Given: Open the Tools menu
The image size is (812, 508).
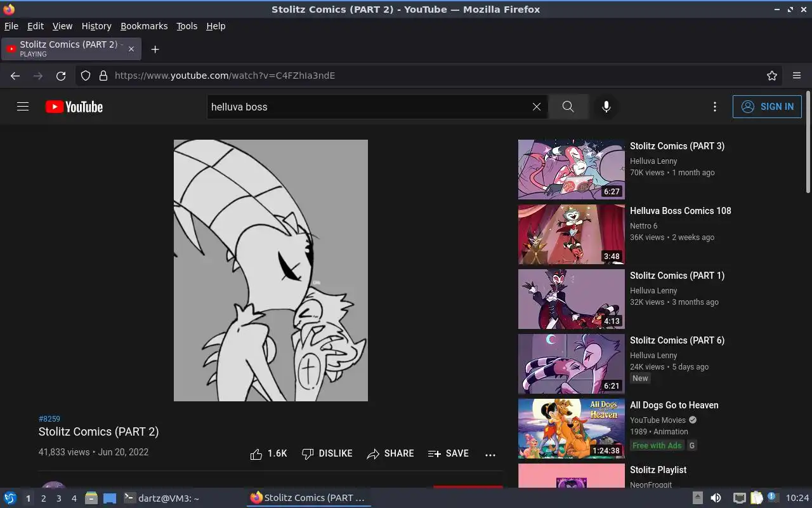Looking at the screenshot, I should (x=187, y=26).
